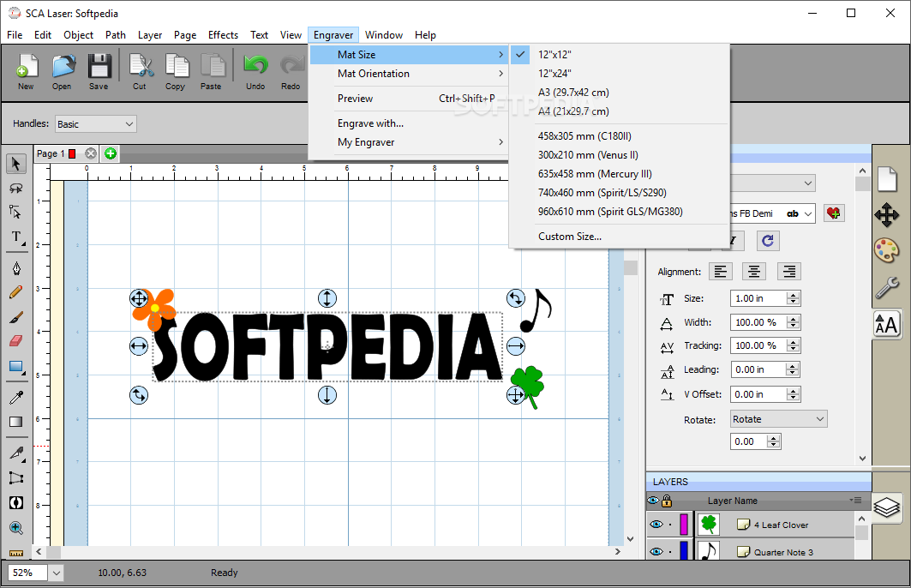Image resolution: width=911 pixels, height=588 pixels.
Task: Select the Brush tool
Action: [x=16, y=317]
